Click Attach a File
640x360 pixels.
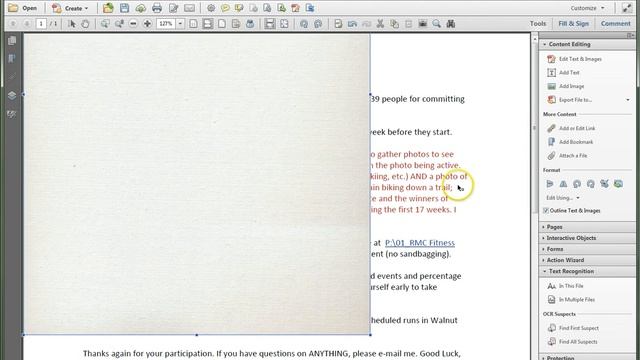click(x=567, y=156)
